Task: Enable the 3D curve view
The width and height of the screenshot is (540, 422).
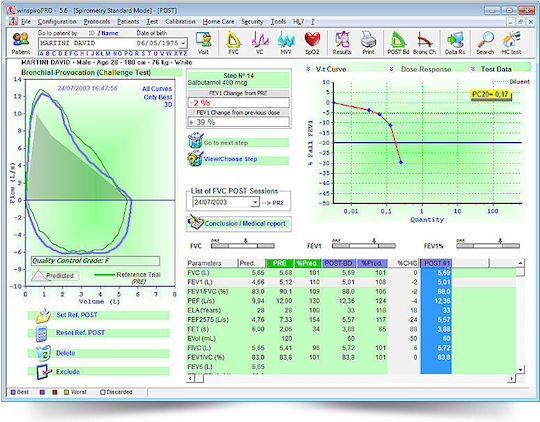Action: tap(168, 104)
